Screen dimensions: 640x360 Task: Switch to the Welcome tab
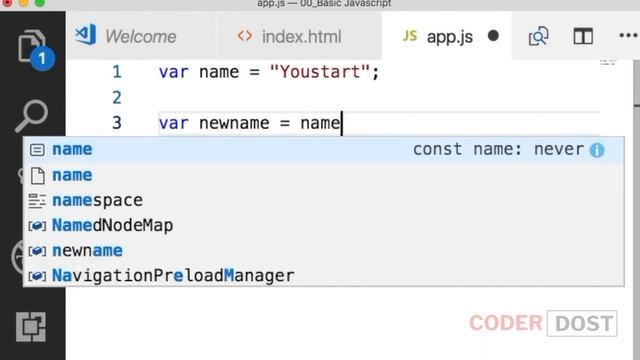(x=141, y=36)
